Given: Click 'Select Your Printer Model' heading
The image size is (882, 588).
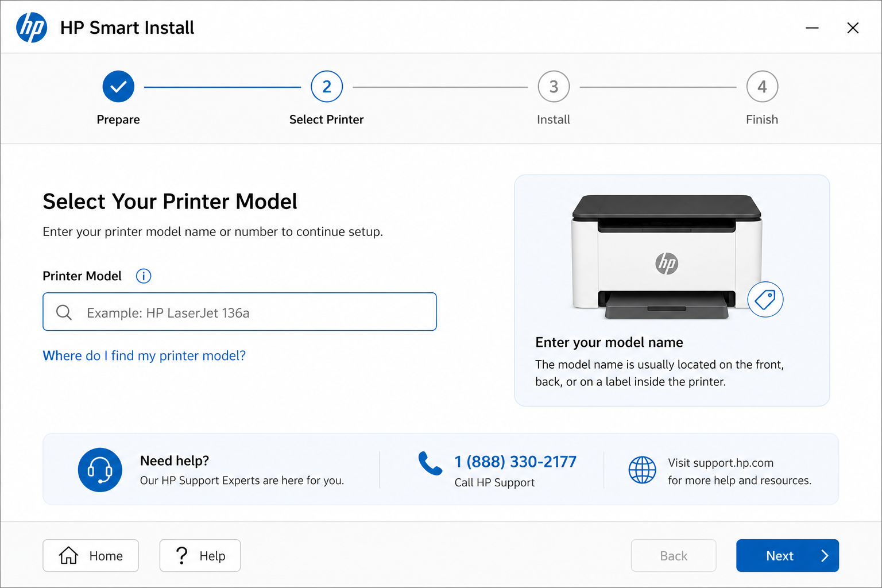Looking at the screenshot, I should (170, 202).
